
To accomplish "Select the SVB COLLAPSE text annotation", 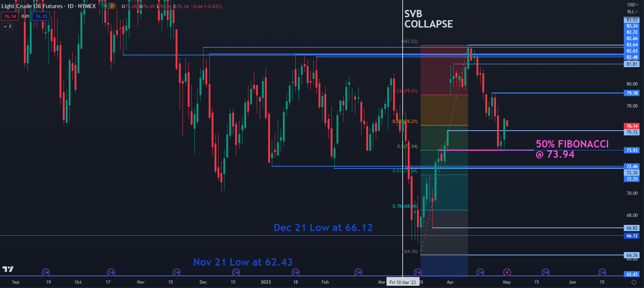I will tap(428, 19).
